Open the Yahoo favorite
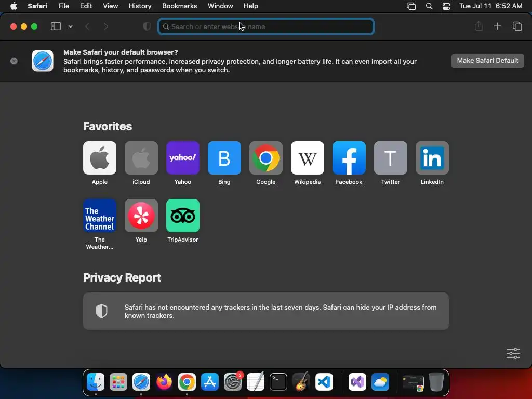 click(x=182, y=158)
